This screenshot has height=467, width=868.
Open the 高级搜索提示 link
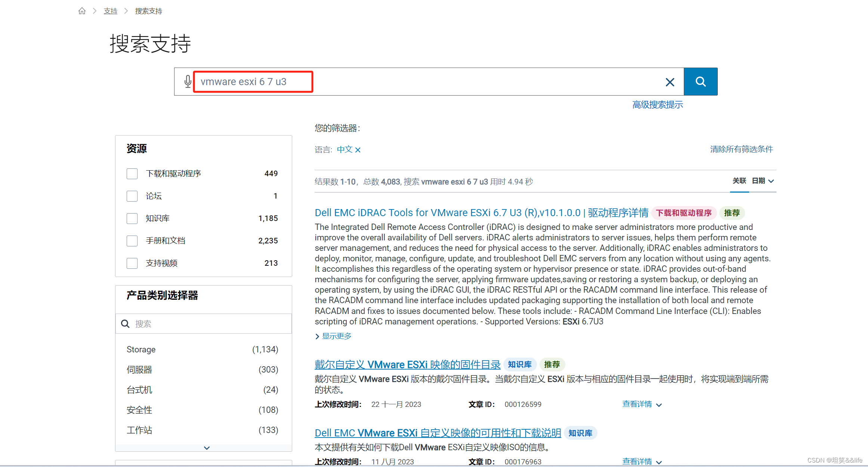coord(658,105)
